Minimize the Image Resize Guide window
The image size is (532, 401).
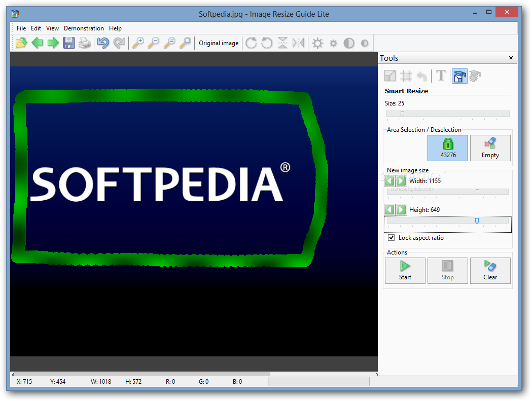pyautogui.click(x=475, y=12)
